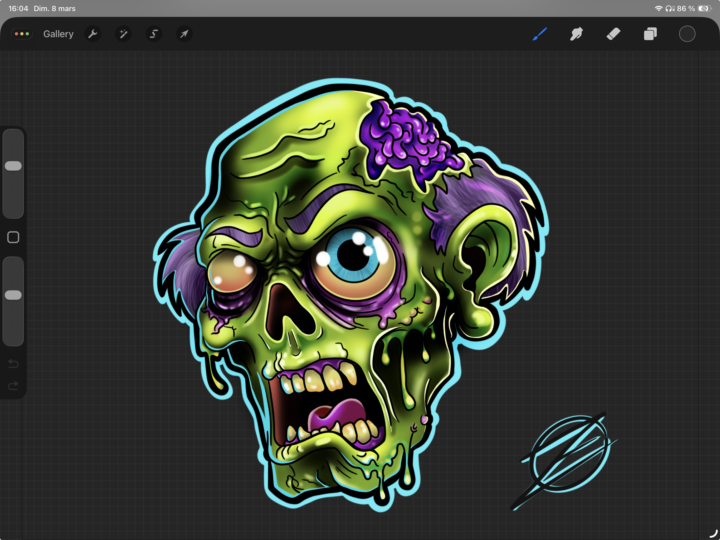
Task: Tap the square Modify button in sidebar
Action: tap(13, 238)
